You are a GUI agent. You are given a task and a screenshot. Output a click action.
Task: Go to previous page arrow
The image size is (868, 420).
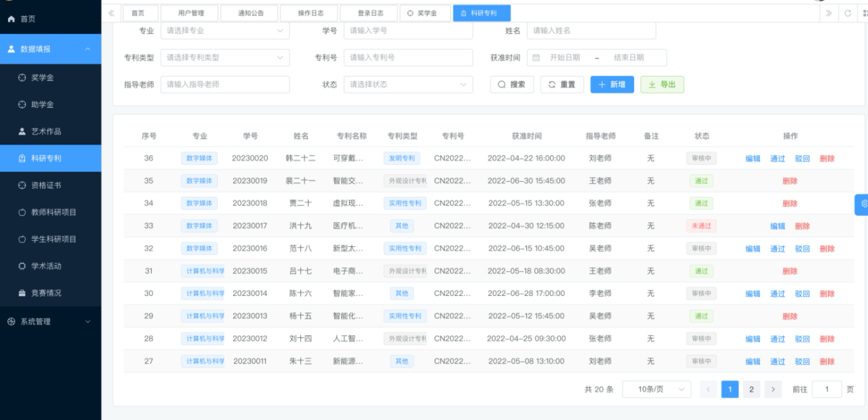click(708, 389)
